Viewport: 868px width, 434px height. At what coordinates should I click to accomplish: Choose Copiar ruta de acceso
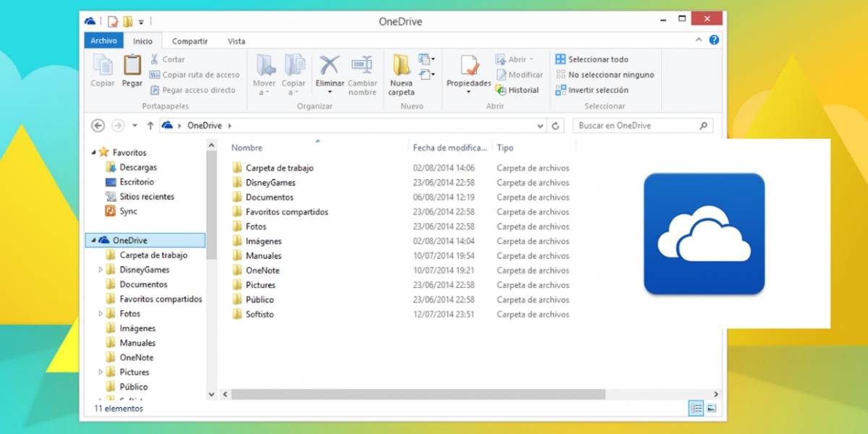point(195,75)
